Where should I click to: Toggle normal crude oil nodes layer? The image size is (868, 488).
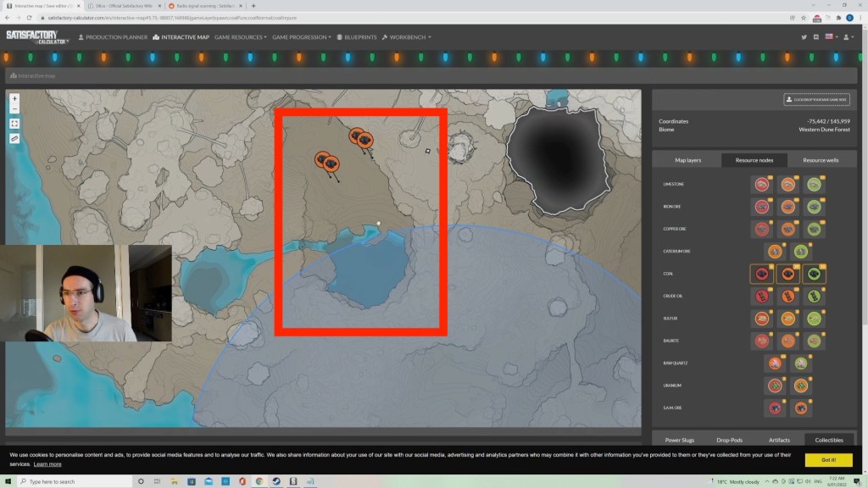point(788,297)
